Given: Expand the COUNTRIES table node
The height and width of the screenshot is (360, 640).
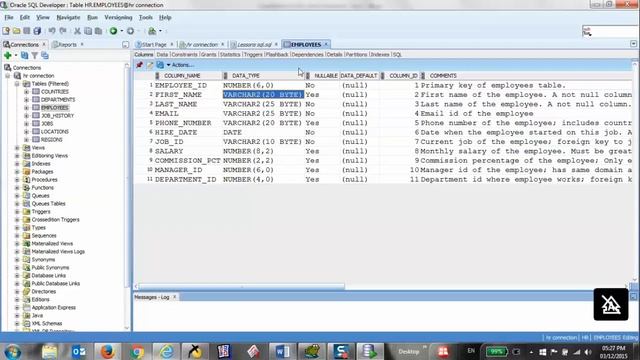Looking at the screenshot, I should pyautogui.click(x=27, y=92).
